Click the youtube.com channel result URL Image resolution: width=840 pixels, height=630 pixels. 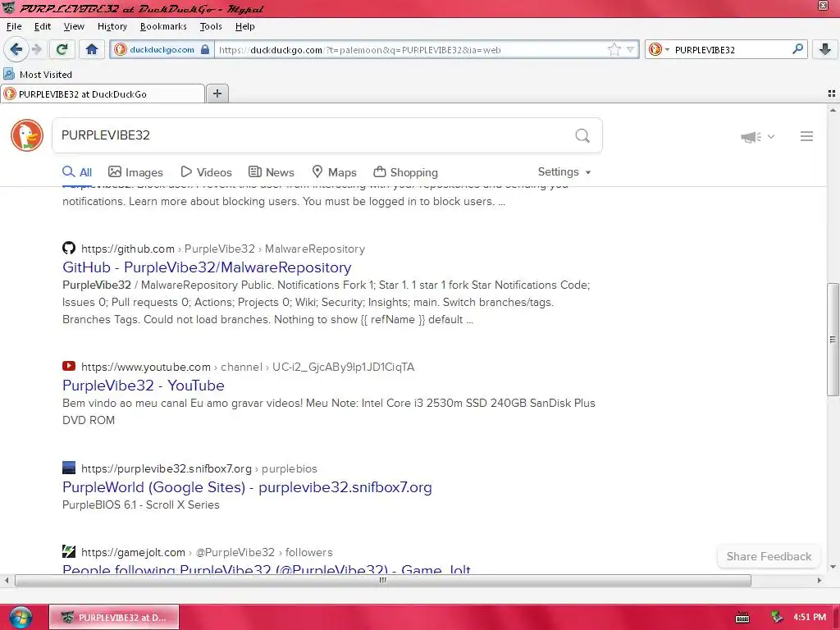(248, 367)
